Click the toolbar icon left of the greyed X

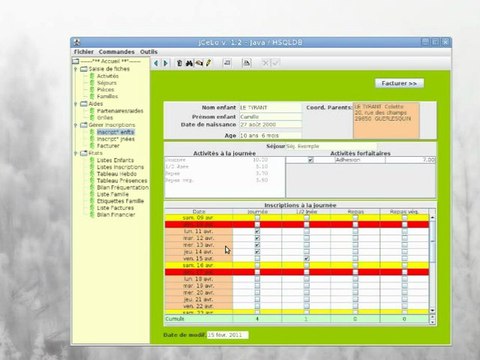(x=247, y=63)
